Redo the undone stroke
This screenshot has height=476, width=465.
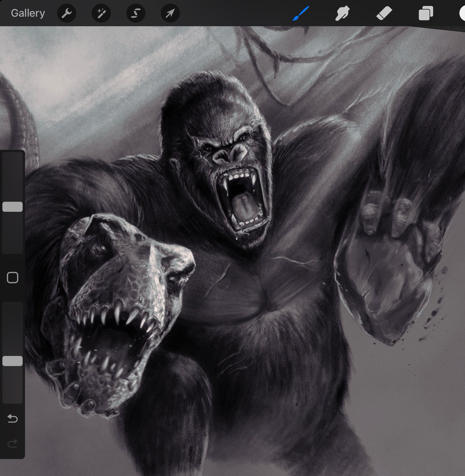12,443
